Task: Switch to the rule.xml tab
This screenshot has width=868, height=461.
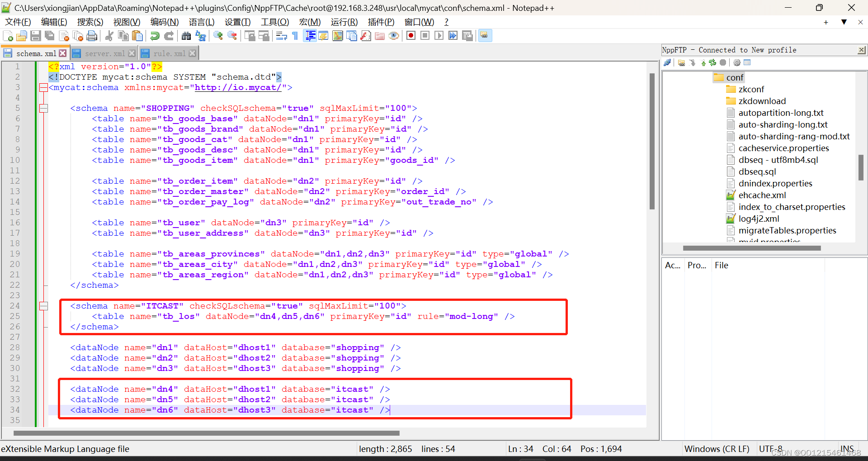Action: tap(169, 53)
